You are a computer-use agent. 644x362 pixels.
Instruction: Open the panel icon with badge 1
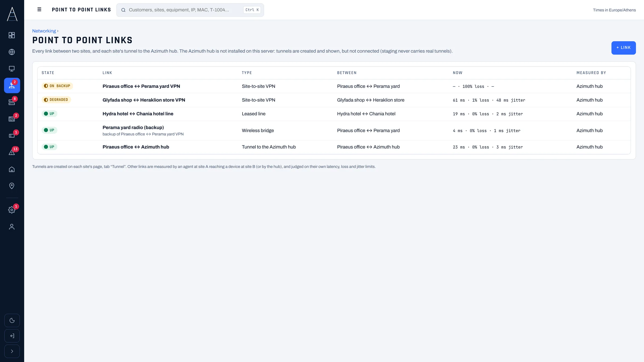(x=12, y=136)
